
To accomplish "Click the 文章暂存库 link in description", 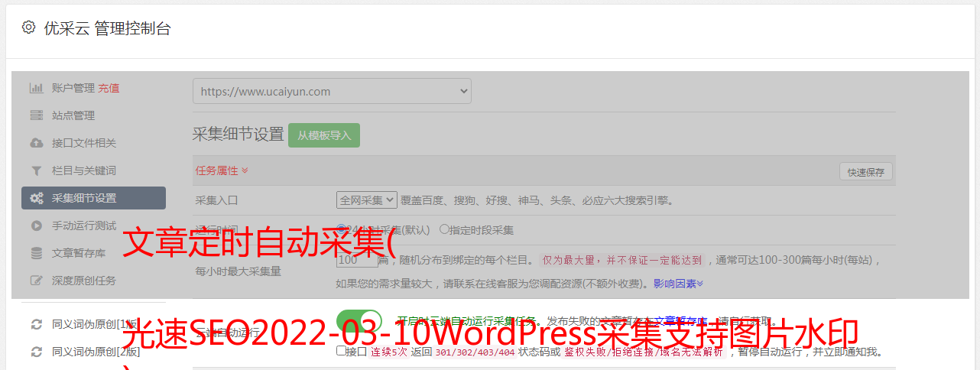I will (x=682, y=321).
